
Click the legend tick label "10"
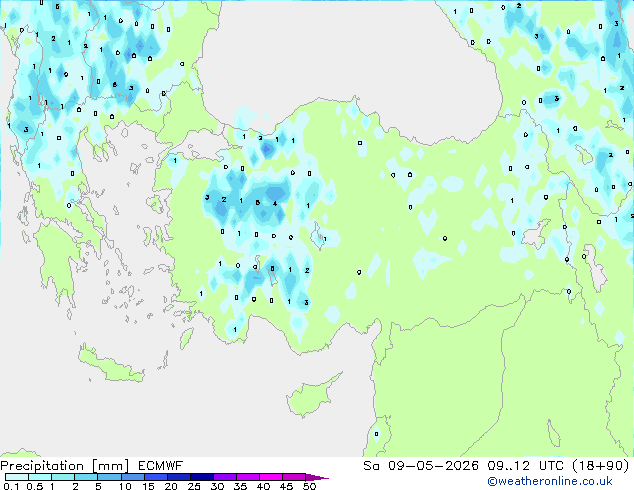tap(125, 486)
